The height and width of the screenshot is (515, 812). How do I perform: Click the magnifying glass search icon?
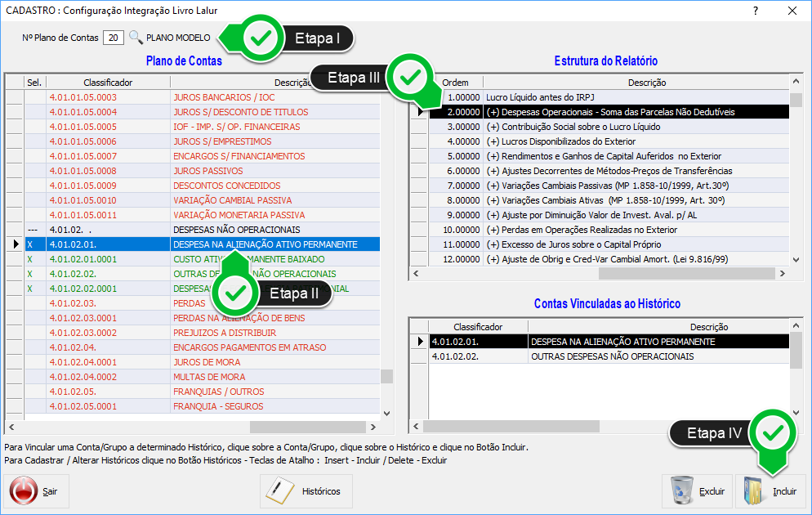tap(136, 38)
